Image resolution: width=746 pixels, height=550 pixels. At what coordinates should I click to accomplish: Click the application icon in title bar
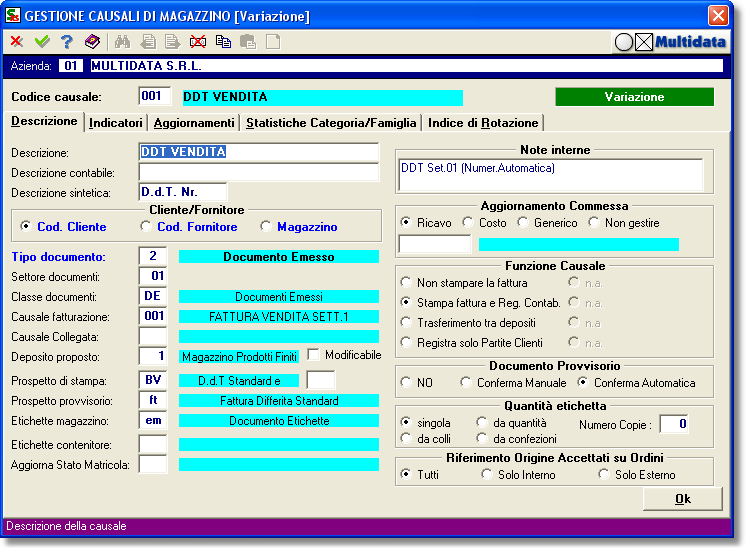(x=13, y=15)
